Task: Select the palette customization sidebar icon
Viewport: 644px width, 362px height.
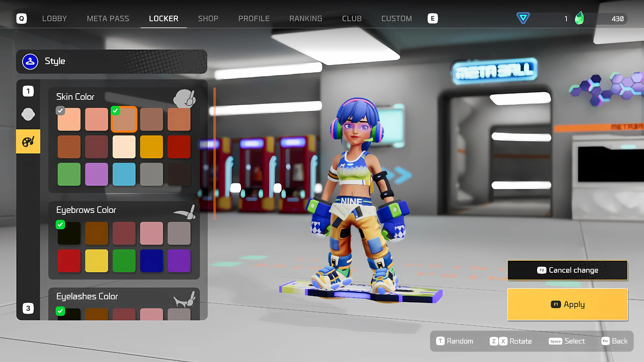Action: click(28, 141)
